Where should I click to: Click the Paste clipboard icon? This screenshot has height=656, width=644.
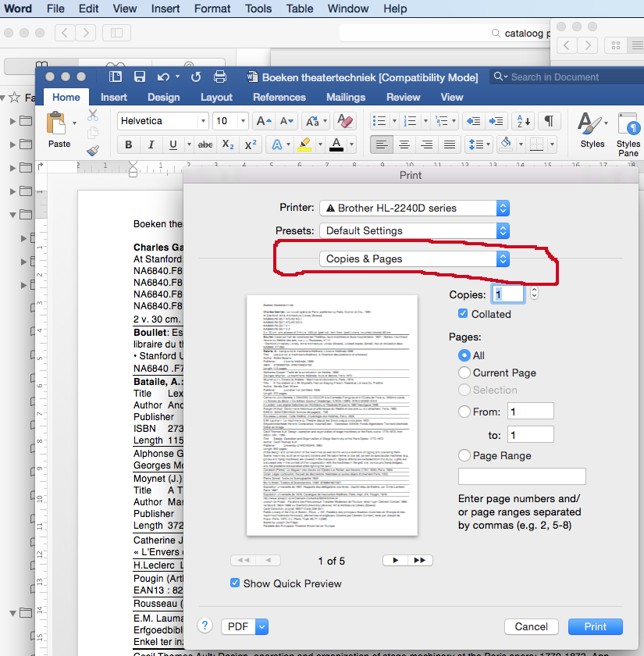tap(56, 124)
